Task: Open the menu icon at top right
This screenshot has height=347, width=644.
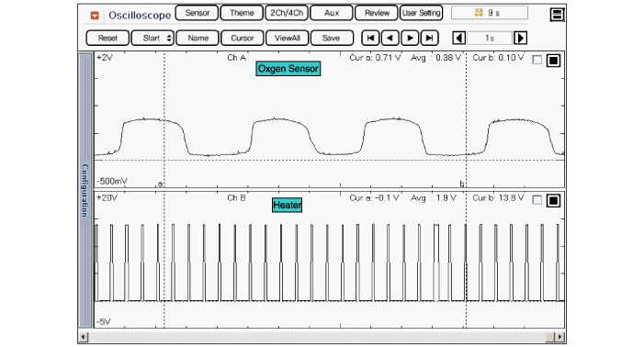Action: tap(557, 16)
